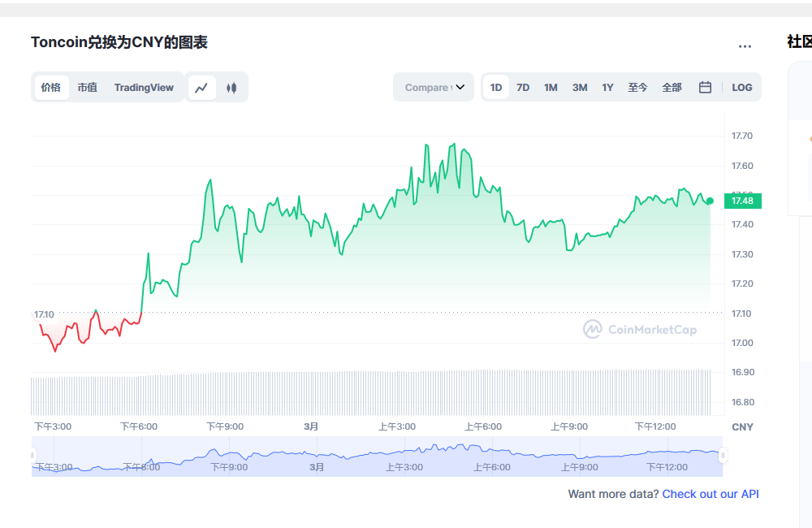Click the 16.80 price axis label
This screenshot has height=528, width=812.
coord(743,402)
